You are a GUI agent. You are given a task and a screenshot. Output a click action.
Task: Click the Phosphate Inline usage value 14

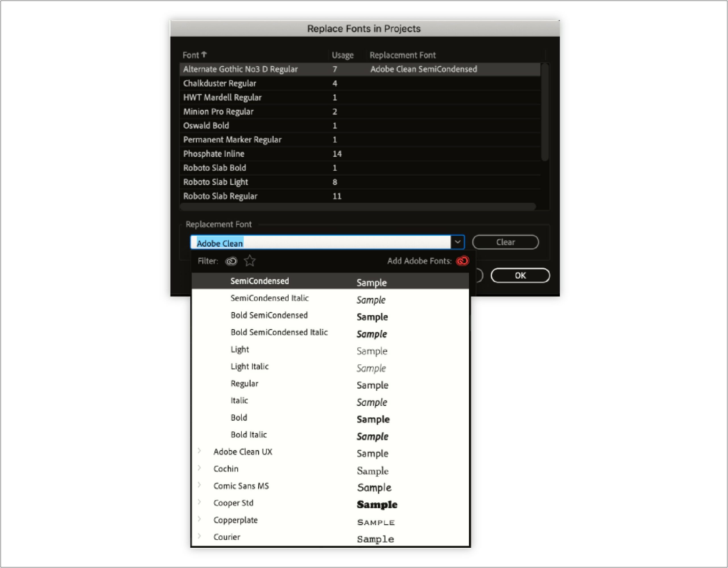pos(337,154)
